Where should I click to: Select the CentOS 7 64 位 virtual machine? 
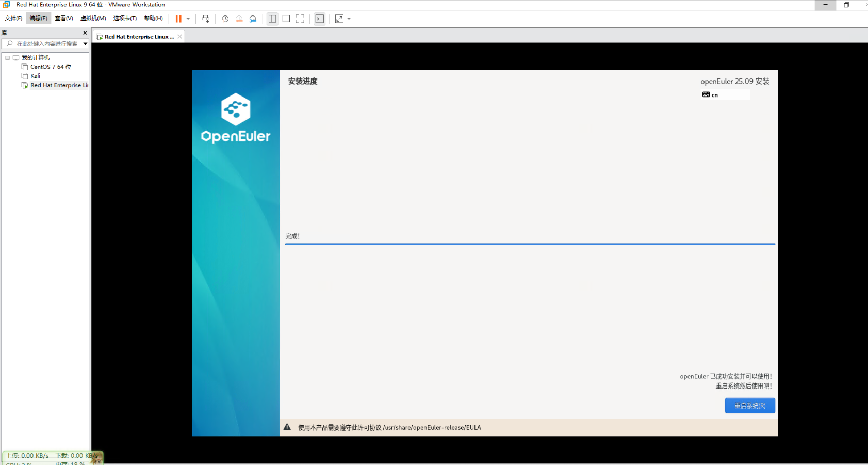[51, 67]
